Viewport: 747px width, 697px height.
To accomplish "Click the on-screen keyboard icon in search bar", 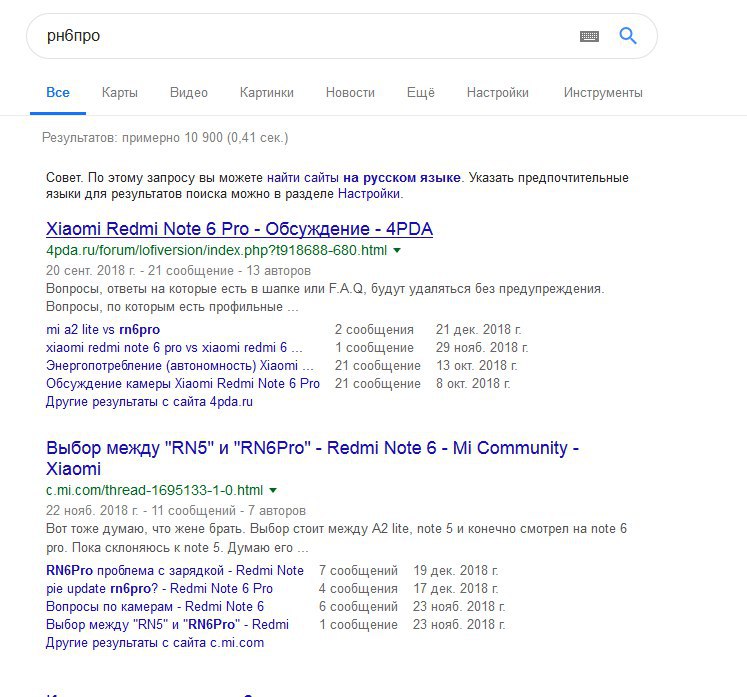I will tap(589, 36).
